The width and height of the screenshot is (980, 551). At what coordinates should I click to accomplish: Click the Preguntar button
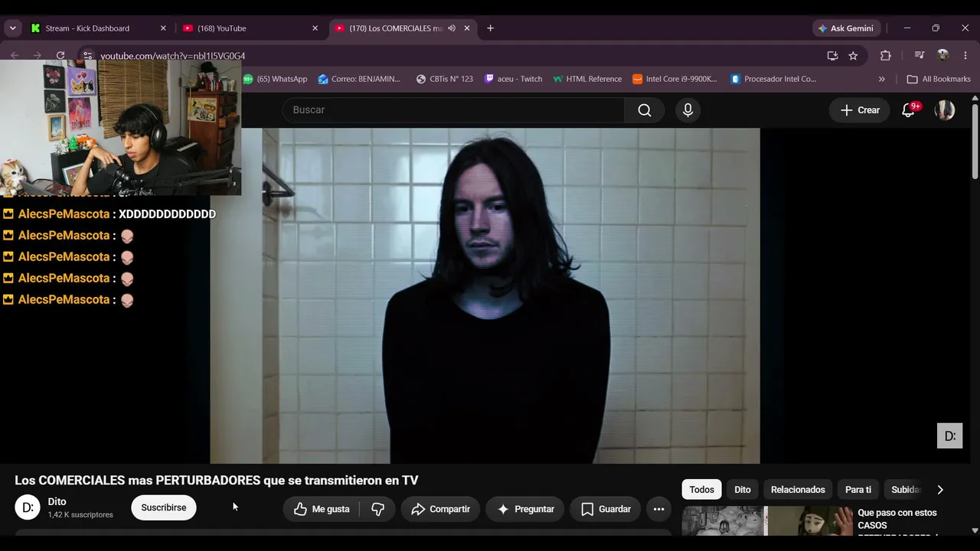tap(525, 509)
